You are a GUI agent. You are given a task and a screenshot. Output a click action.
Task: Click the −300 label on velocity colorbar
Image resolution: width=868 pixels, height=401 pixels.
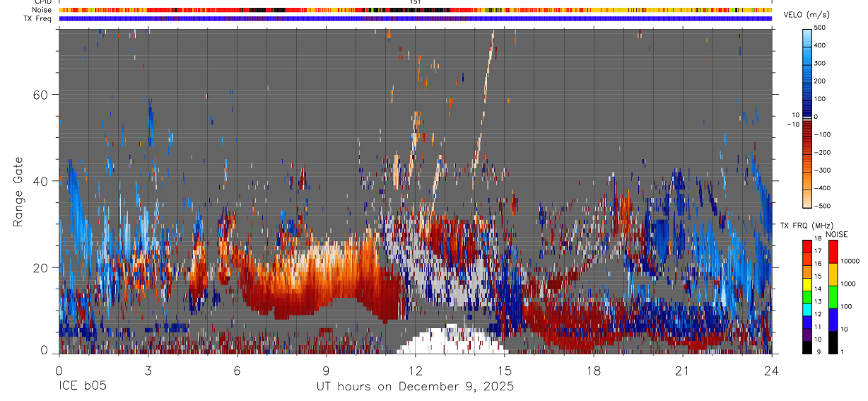(823, 170)
